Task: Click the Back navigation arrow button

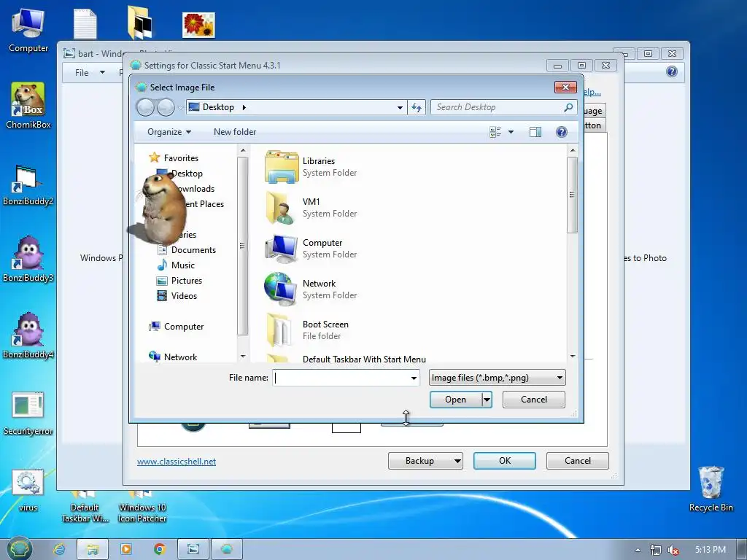Action: (x=145, y=108)
